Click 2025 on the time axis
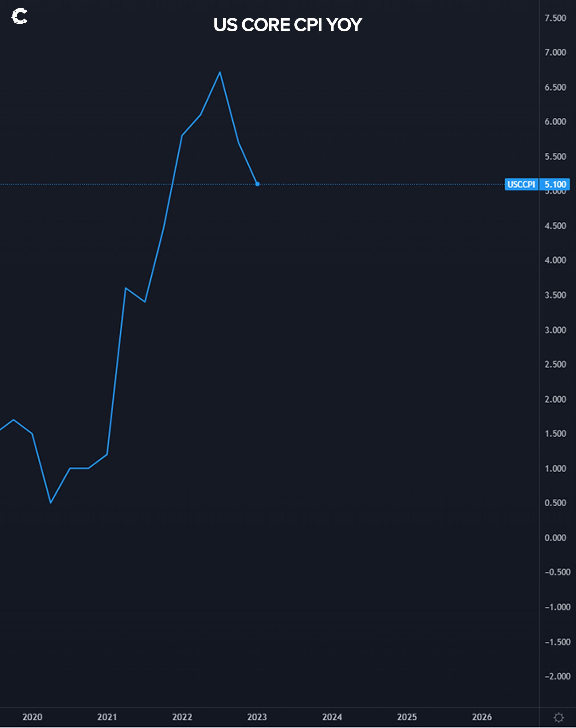 tap(407, 717)
